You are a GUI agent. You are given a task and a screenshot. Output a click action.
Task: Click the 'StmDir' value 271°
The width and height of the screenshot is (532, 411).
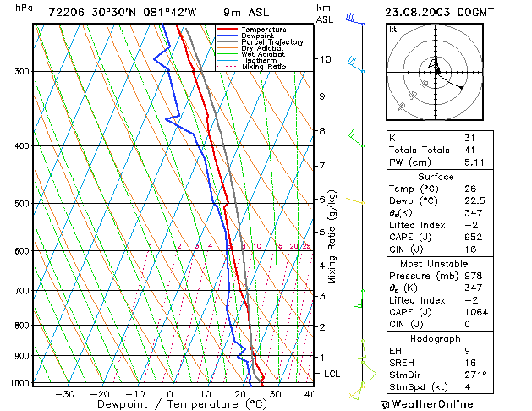(475, 375)
